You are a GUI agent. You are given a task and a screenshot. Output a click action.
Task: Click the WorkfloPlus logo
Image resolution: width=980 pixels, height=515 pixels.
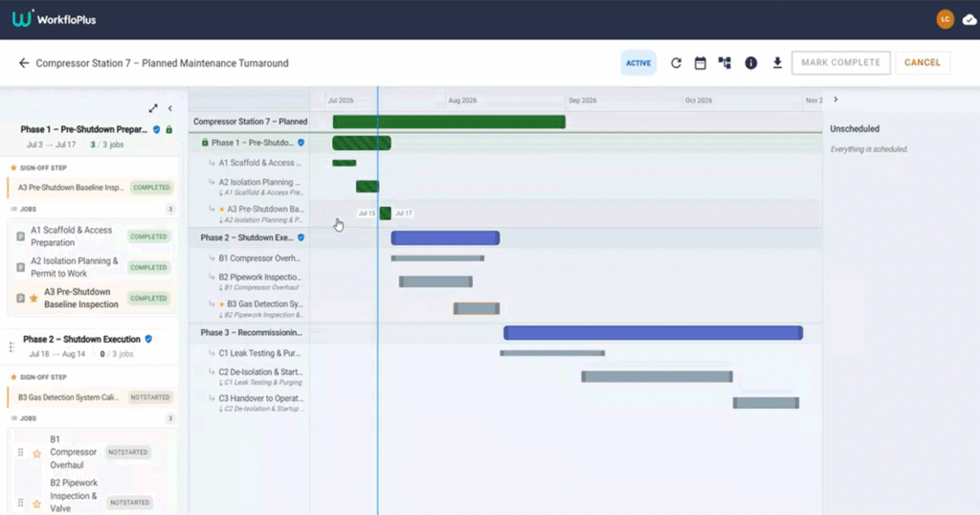[54, 19]
